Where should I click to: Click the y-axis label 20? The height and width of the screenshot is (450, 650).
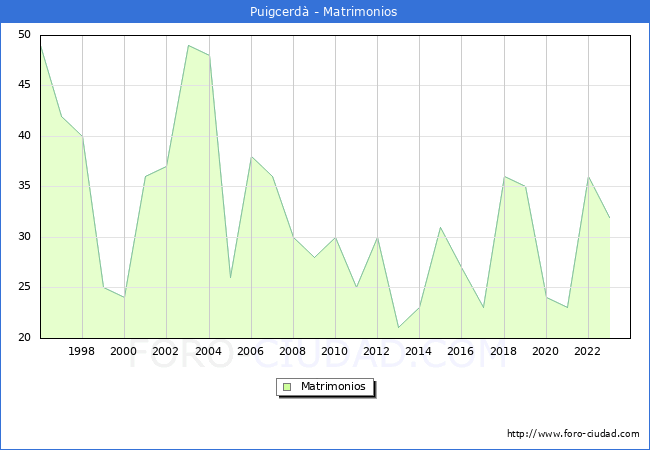pyautogui.click(x=24, y=337)
